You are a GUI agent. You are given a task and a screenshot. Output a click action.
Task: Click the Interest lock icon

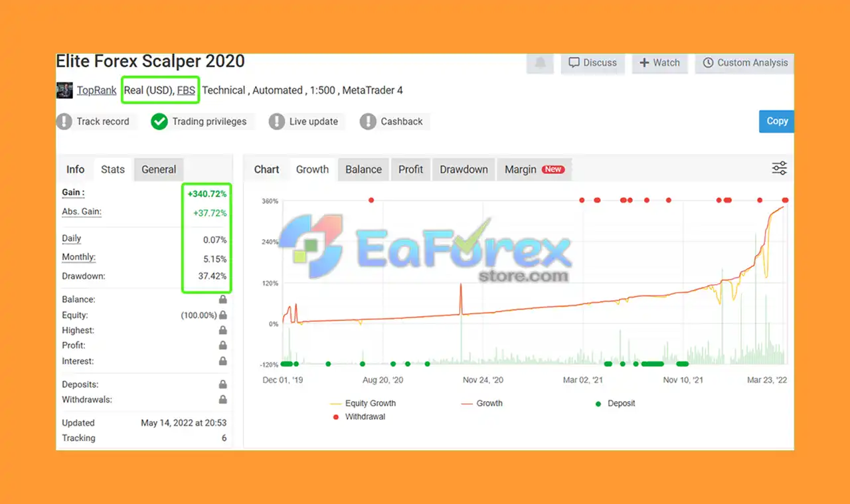tap(222, 361)
